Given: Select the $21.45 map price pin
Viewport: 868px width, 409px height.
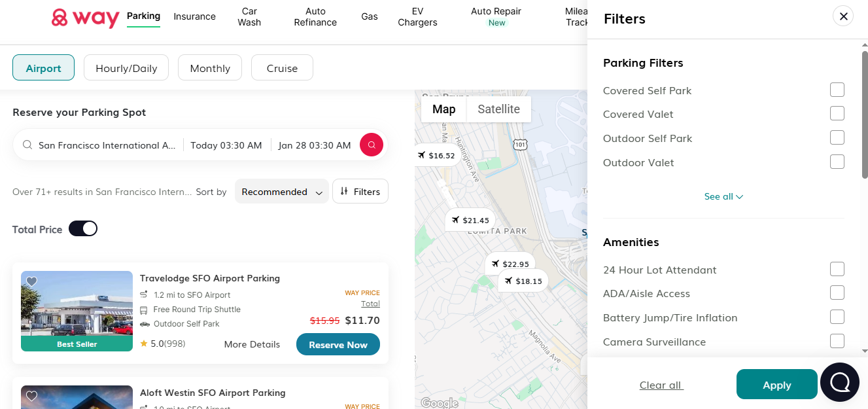Looking at the screenshot, I should (470, 221).
